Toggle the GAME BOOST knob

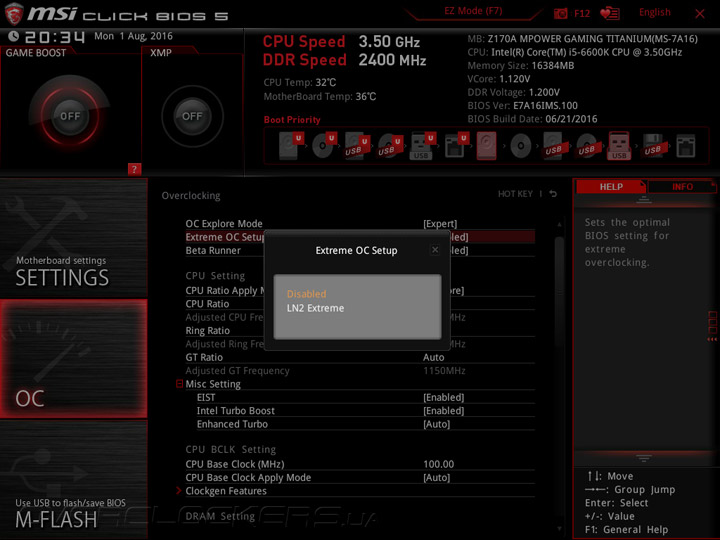click(x=70, y=116)
